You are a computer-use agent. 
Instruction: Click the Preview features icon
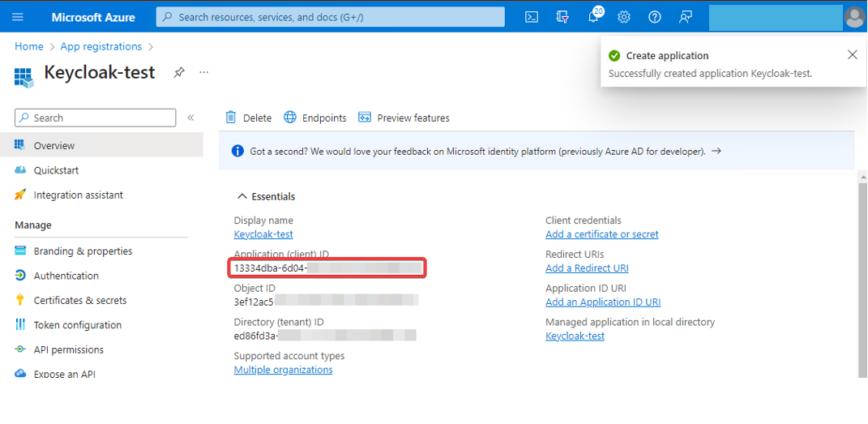coord(364,118)
